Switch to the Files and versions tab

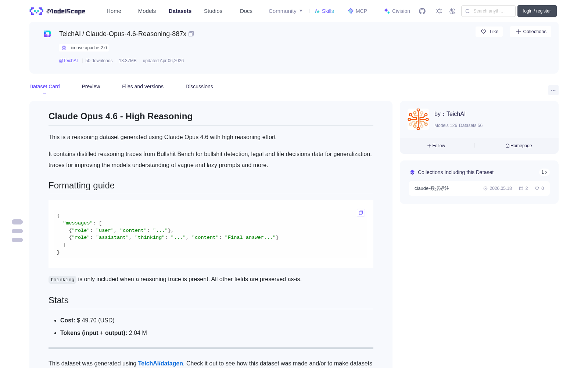(x=143, y=86)
